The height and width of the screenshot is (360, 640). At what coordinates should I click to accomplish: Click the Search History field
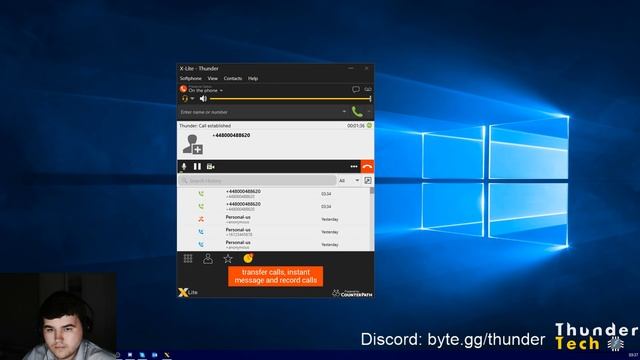coord(258,180)
